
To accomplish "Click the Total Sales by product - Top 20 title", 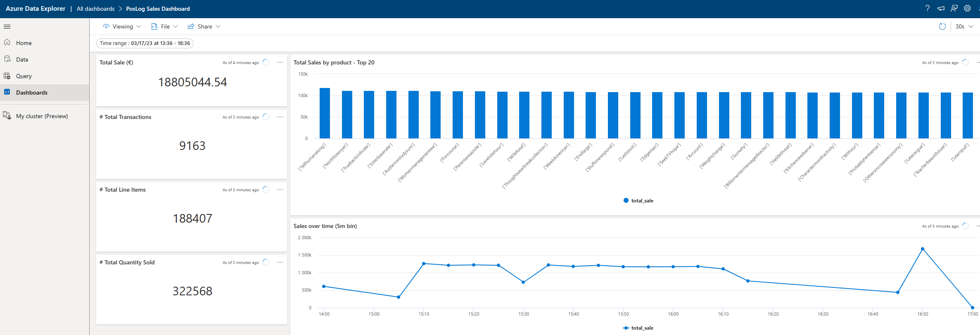I will pos(334,62).
